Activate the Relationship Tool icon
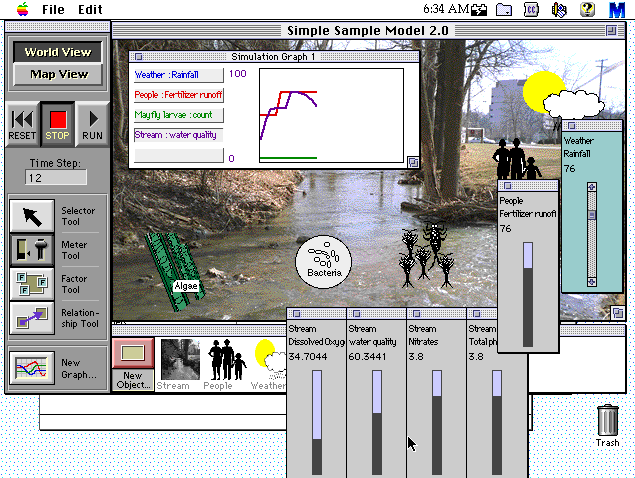Screen dimensions: 635x478 point(33,318)
